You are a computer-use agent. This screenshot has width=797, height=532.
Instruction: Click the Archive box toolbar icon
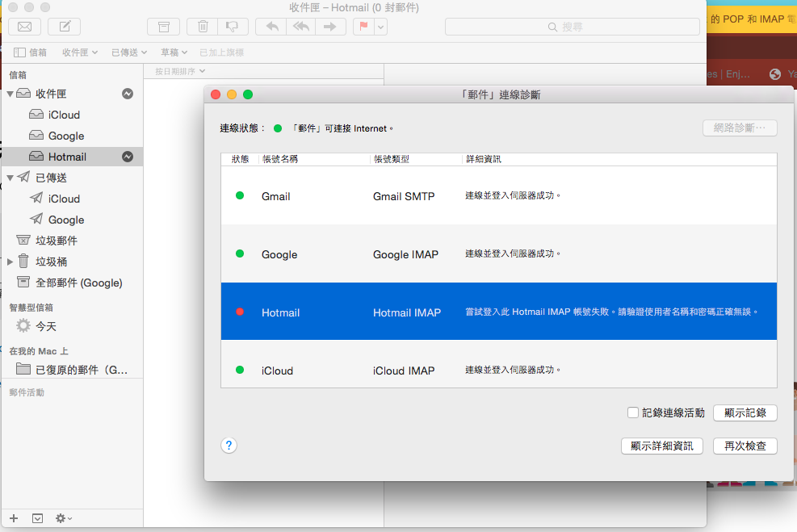pyautogui.click(x=164, y=27)
